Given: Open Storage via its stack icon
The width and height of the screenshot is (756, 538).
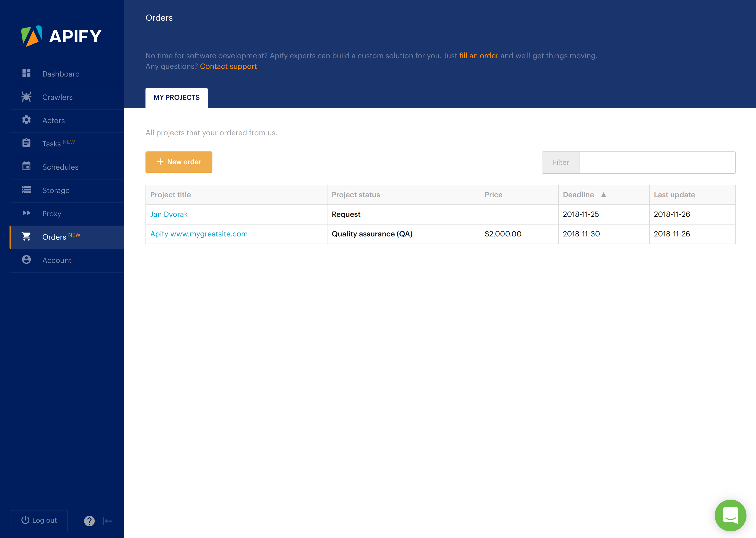Looking at the screenshot, I should [26, 190].
